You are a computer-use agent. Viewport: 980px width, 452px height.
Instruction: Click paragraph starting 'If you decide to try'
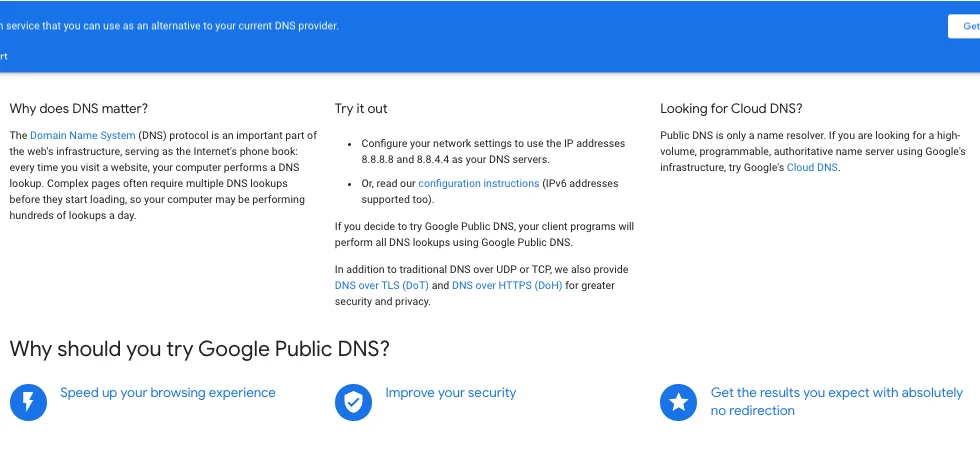[x=484, y=234]
